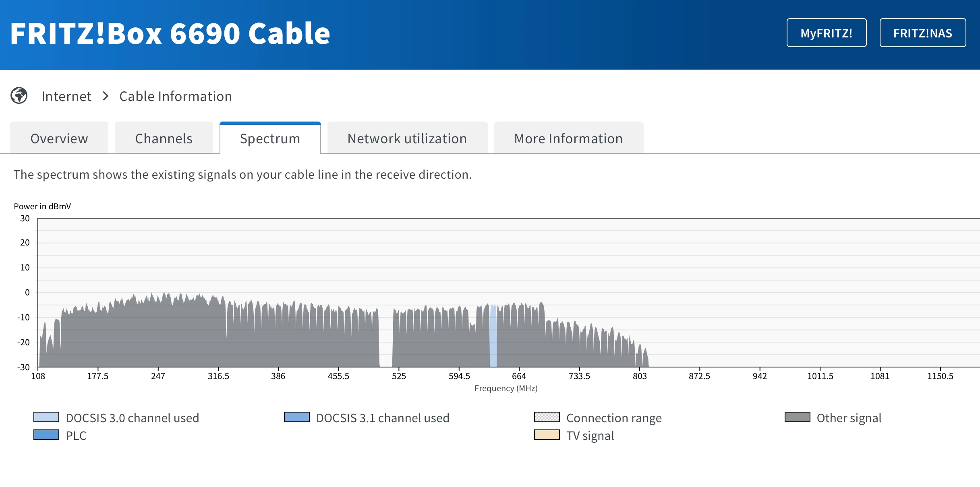Screen dimensions: 980x487
Task: Click the light blue DOCSIS channel in spectrum
Action: point(493,336)
